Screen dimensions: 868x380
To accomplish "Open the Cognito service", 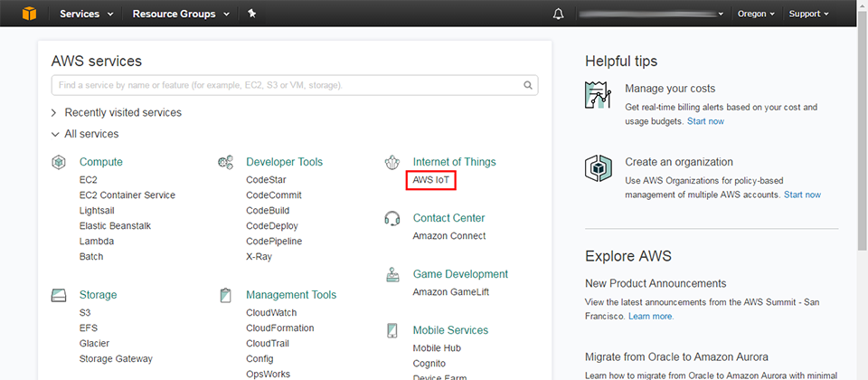I will [429, 364].
